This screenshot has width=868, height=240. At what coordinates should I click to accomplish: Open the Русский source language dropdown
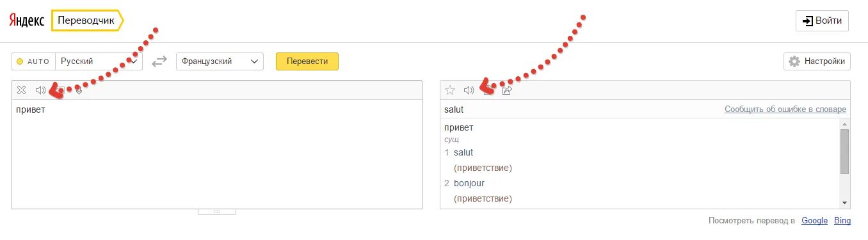[99, 61]
